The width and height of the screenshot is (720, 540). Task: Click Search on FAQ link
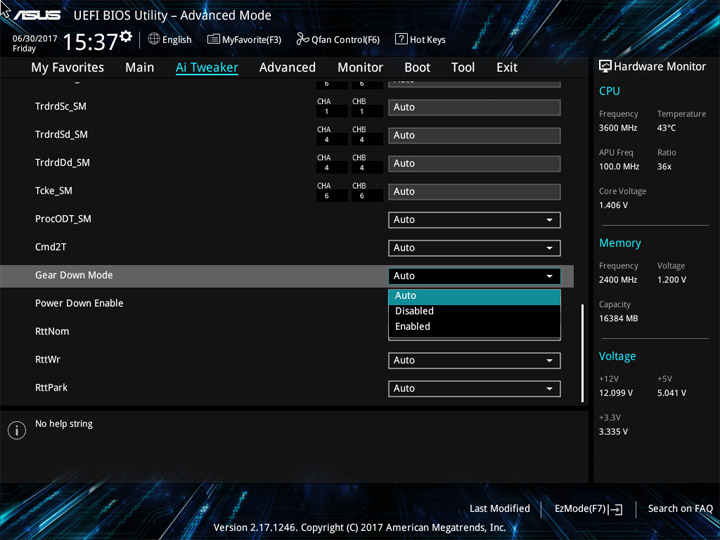[x=680, y=509]
